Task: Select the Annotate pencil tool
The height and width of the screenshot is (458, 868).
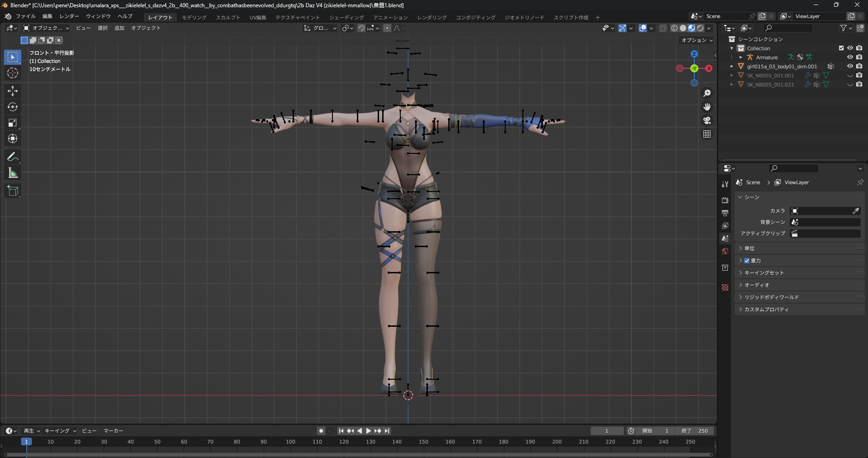Action: pyautogui.click(x=13, y=157)
